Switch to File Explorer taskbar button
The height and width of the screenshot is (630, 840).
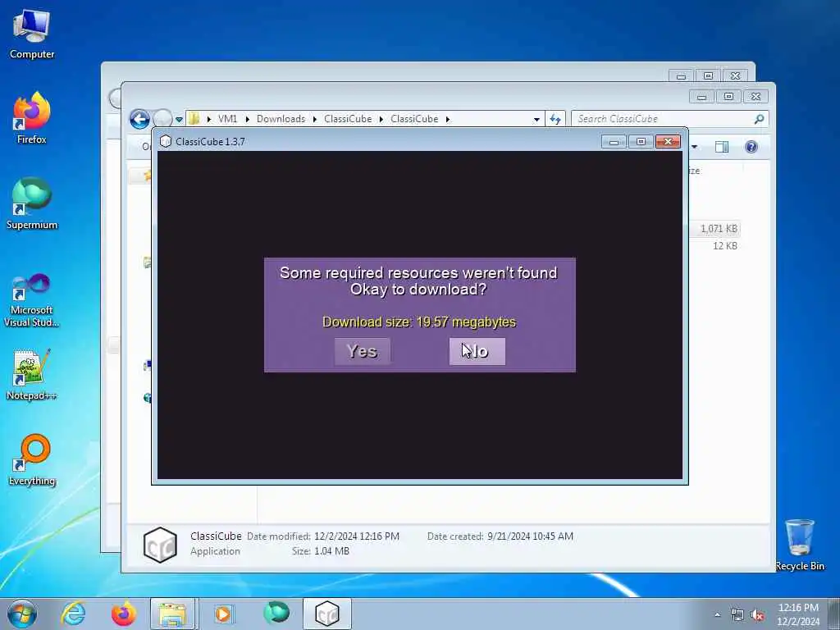point(172,614)
